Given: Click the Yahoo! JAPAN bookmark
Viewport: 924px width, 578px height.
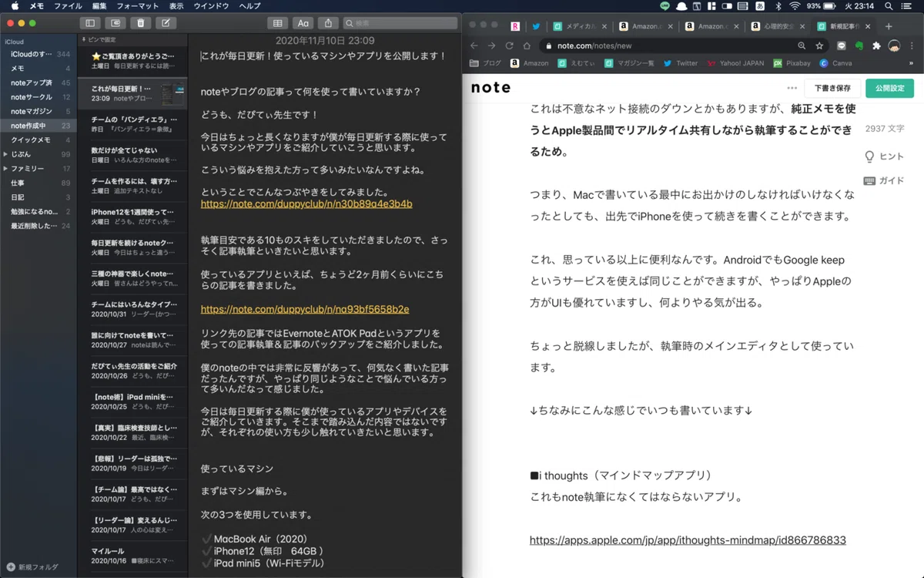Looking at the screenshot, I should tap(735, 63).
